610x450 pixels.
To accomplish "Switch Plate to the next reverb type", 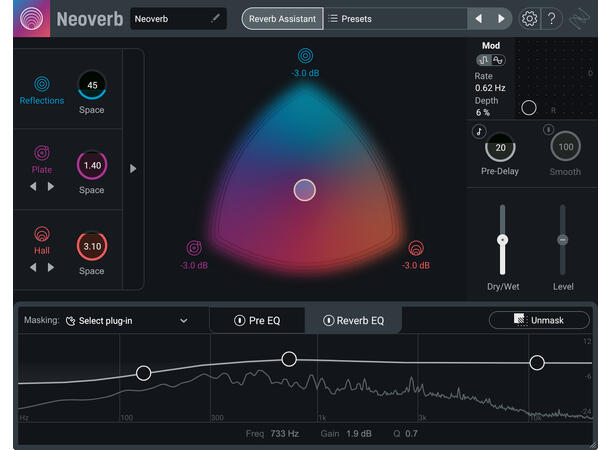I will [x=51, y=187].
